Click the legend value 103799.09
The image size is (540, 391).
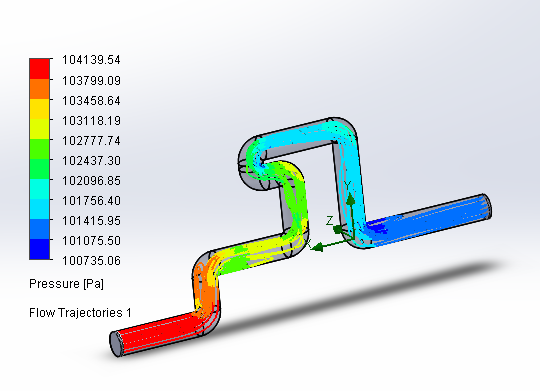pyautogui.click(x=91, y=81)
